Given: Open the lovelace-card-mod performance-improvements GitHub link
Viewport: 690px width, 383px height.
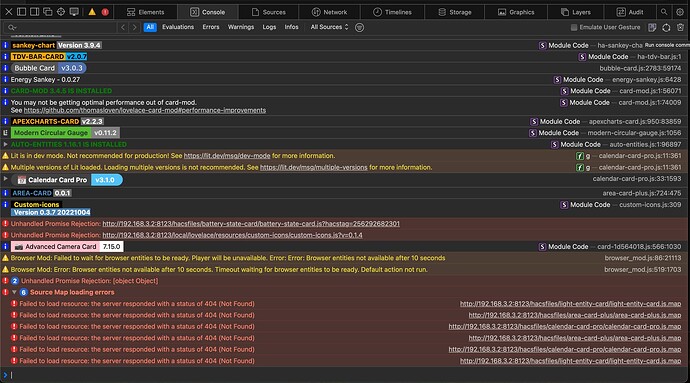Looking at the screenshot, I should tap(145, 110).
